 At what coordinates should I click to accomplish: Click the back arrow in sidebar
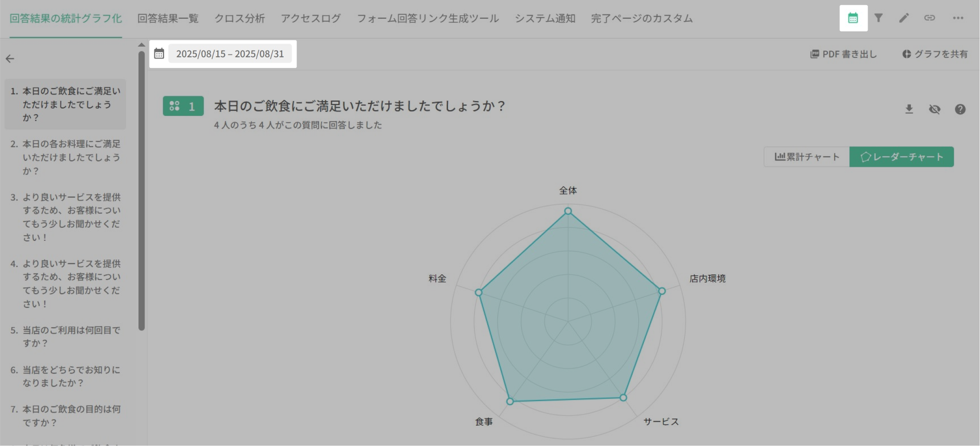[x=10, y=59]
